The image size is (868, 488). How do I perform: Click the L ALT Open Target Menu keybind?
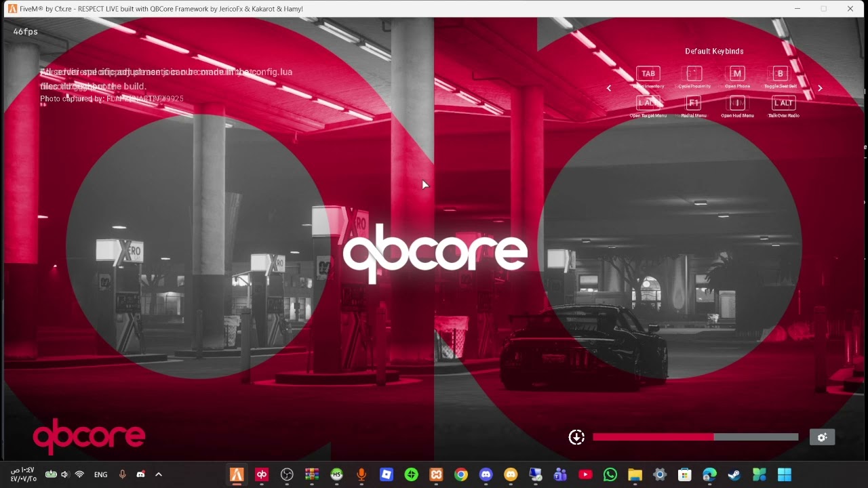click(x=648, y=103)
